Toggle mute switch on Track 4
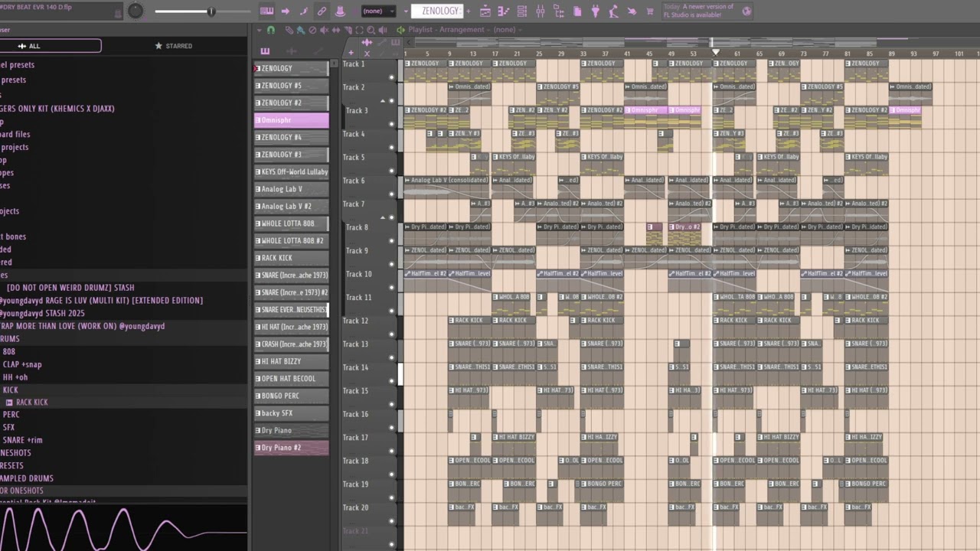The width and height of the screenshot is (980, 551). 391,147
